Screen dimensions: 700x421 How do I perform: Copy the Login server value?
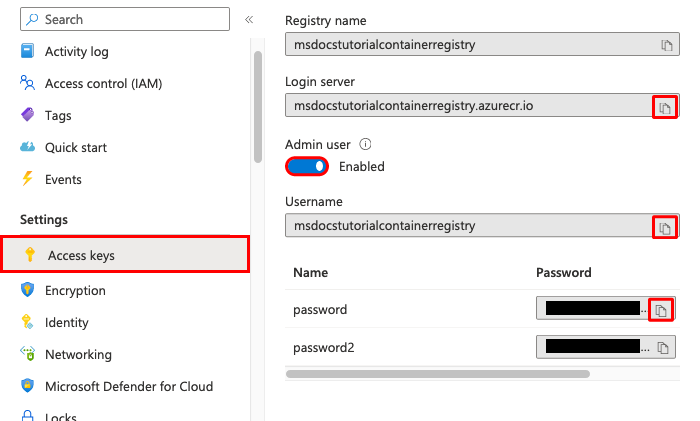(665, 106)
